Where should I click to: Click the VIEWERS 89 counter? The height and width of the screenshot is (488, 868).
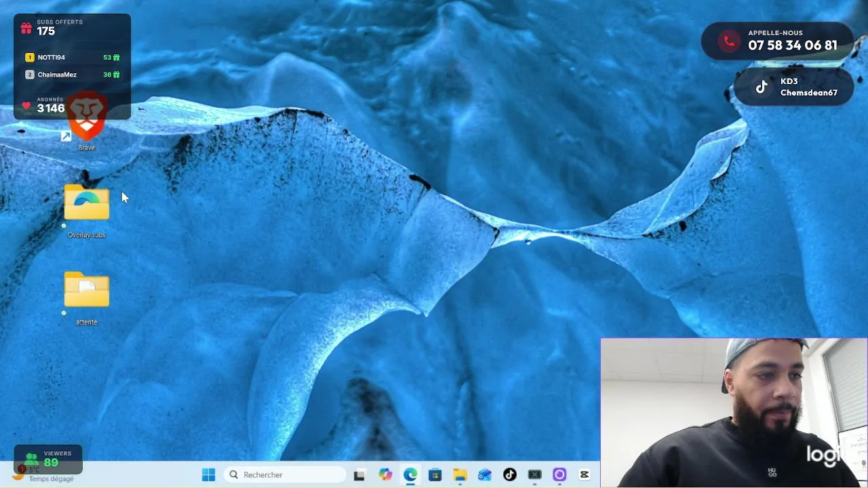tap(48, 459)
